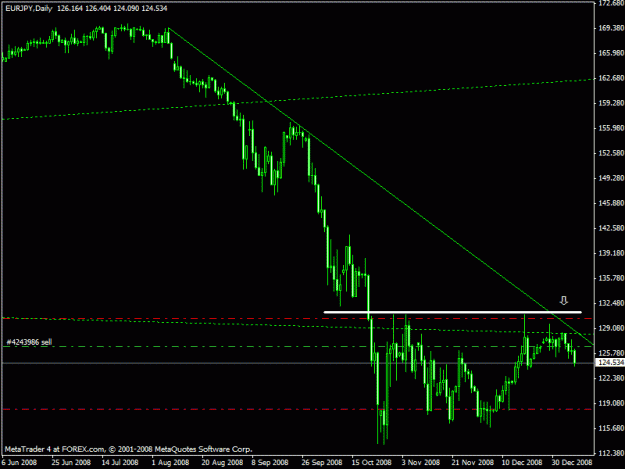Select the white horizontal resistance line
This screenshot has width=625, height=469.
point(453,312)
